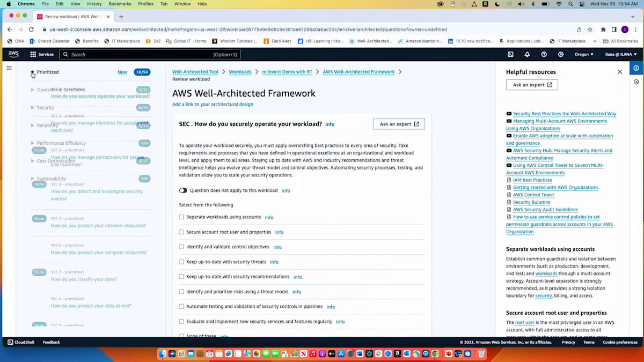Viewport: 644px width, 362px height.
Task: Open Chrome extensions puzzle icon
Action: point(603,29)
